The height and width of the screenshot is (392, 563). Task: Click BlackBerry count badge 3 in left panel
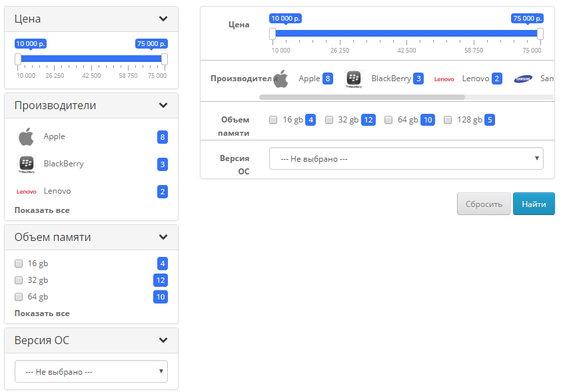(163, 164)
